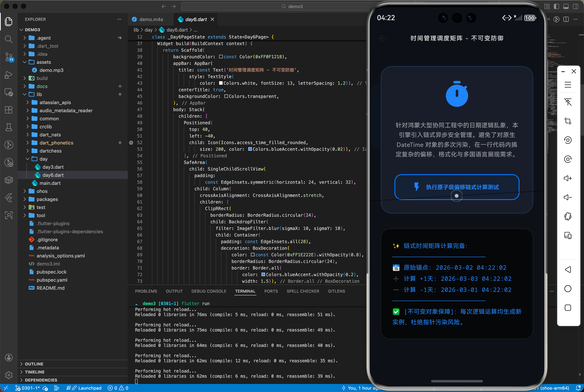Click the blueAccent color swatch on line 53

250,149
